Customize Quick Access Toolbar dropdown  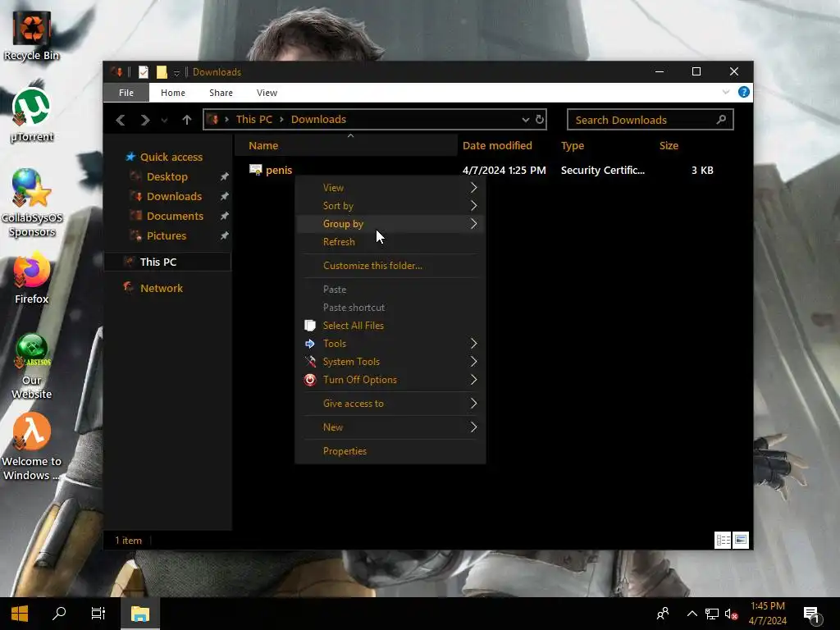176,72
